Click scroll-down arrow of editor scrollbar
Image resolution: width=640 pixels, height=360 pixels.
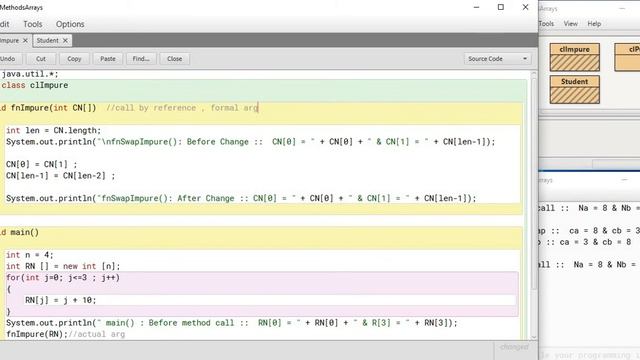point(533,337)
